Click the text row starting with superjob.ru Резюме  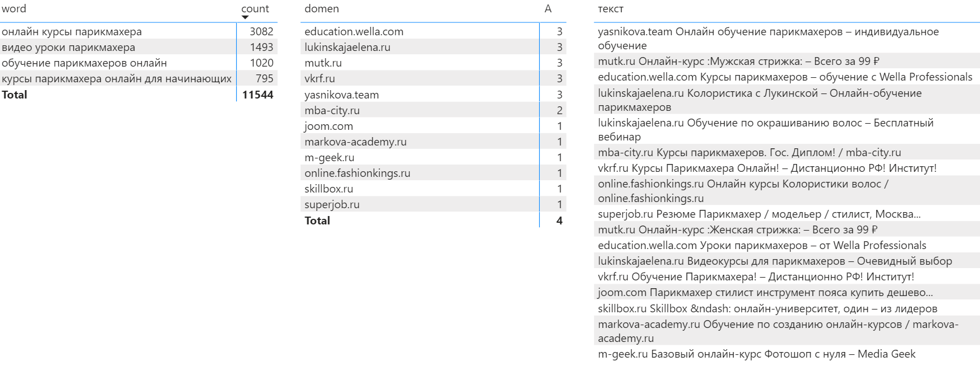[x=759, y=214]
